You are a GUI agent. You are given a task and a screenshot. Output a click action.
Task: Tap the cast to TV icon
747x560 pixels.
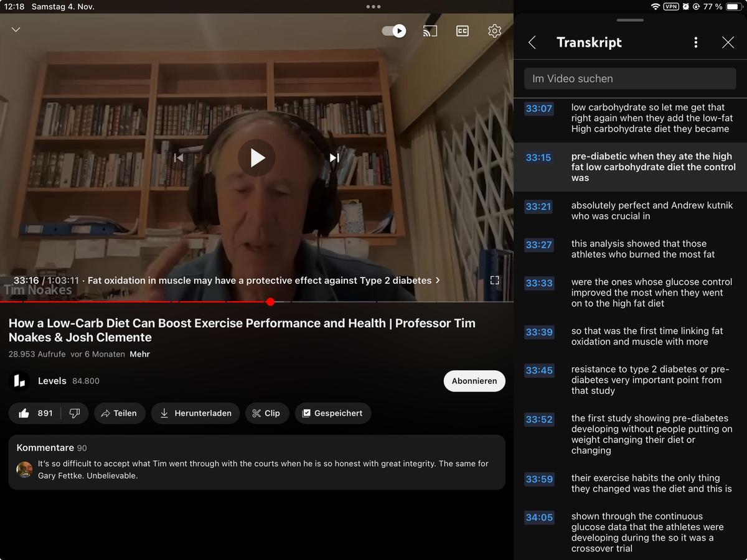[x=430, y=31]
